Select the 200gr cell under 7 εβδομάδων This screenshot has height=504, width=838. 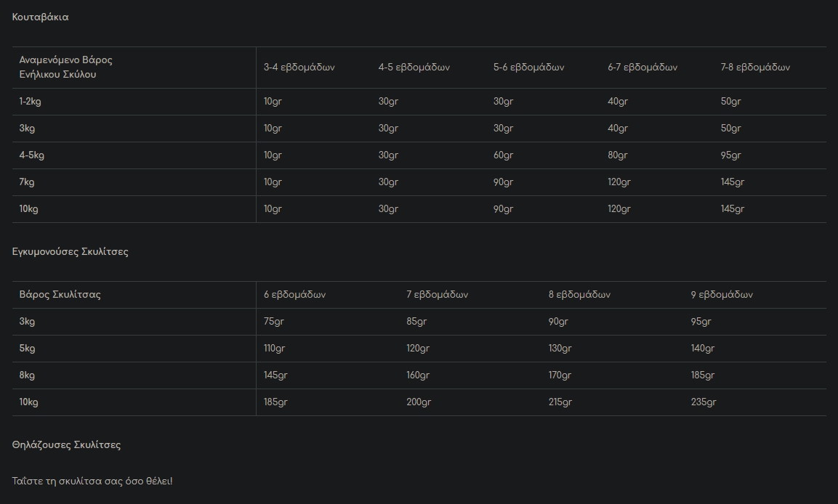(419, 402)
